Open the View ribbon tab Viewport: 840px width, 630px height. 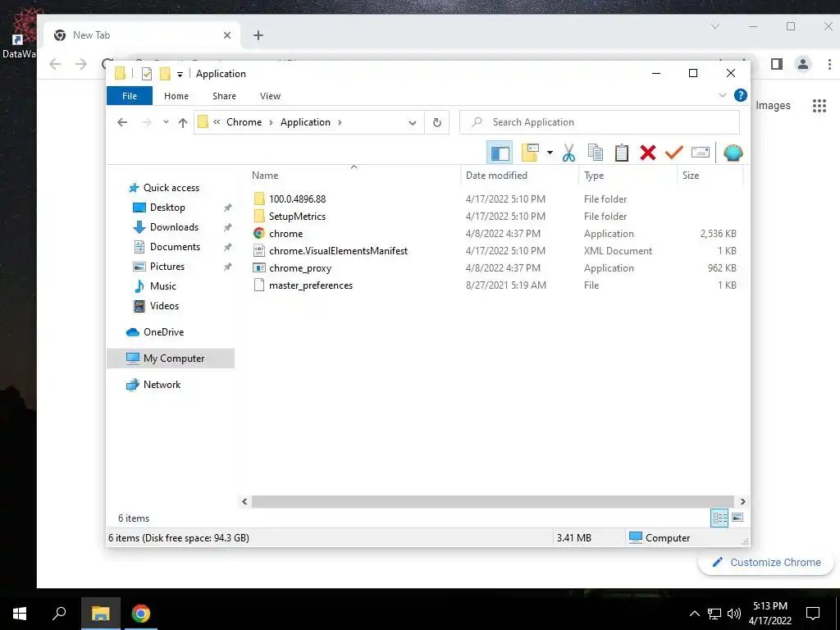click(x=270, y=96)
